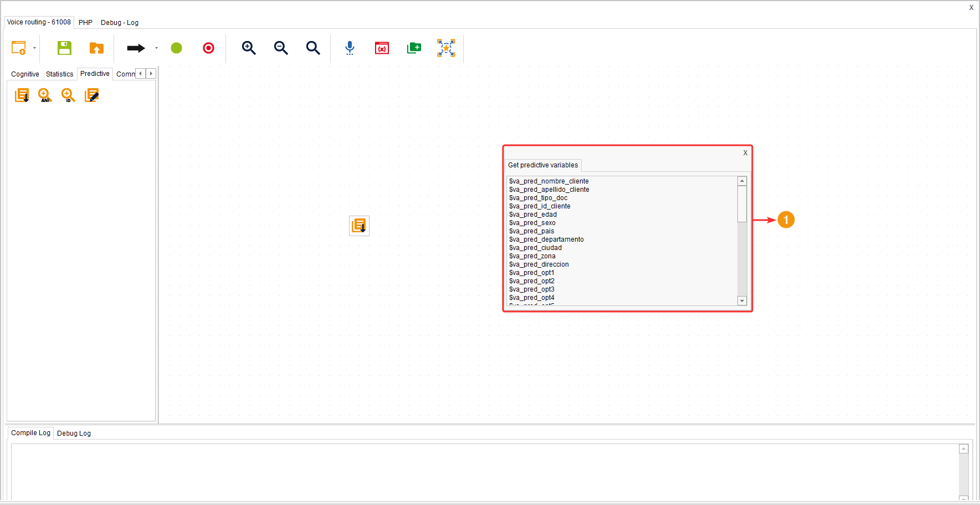
Task: Click the fit-to-screen star icon
Action: pos(446,48)
